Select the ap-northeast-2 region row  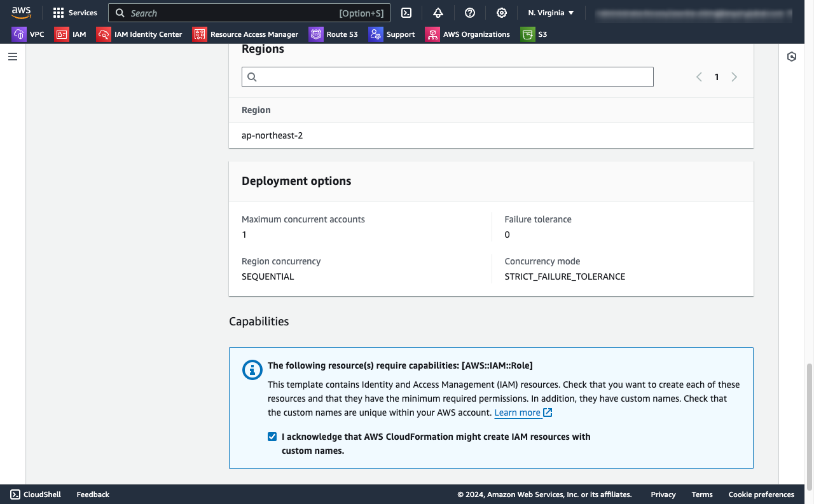(491, 135)
